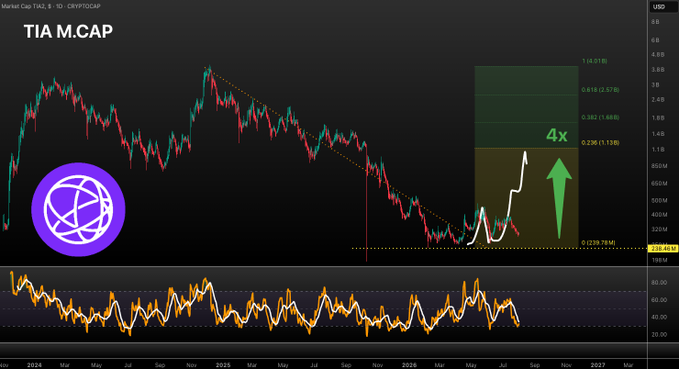Click the 80.00 oscillator axis label
This screenshot has height=369, width=679.
(659, 282)
